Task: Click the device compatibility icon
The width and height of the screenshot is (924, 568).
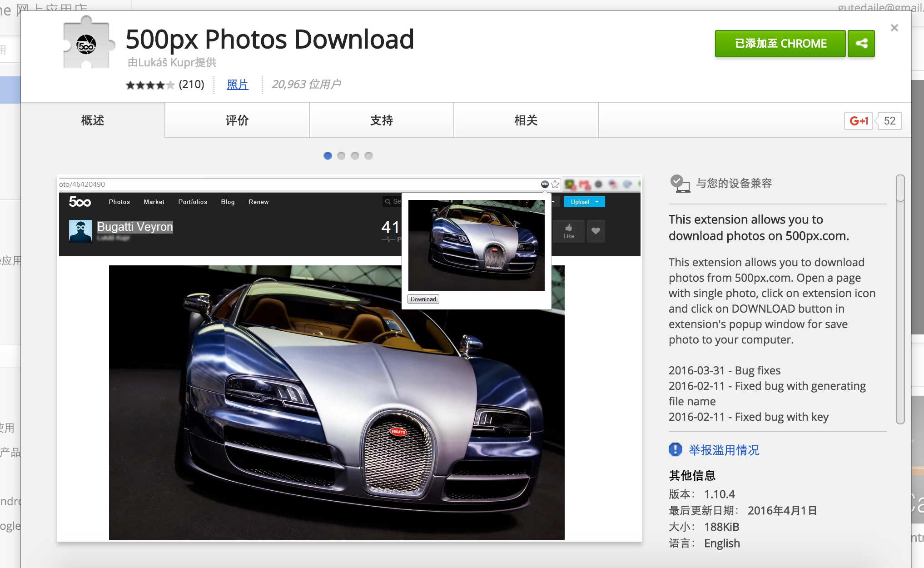Action: tap(680, 184)
